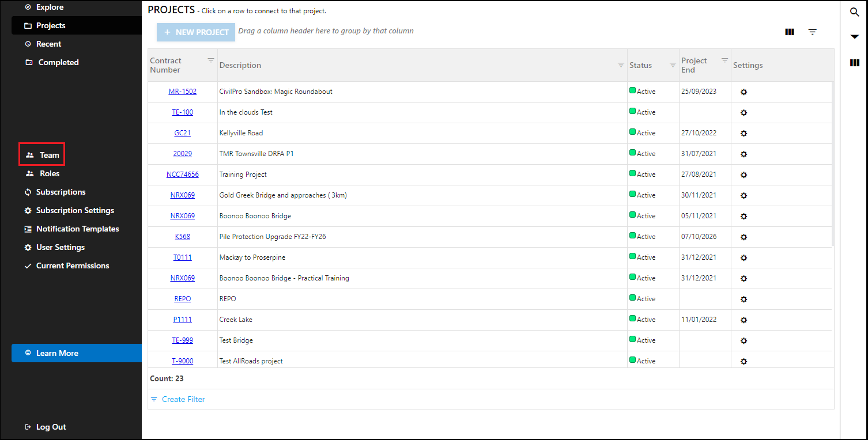Click settings gear for Kellyville Road row
Viewport: 868px width, 440px height.
point(744,134)
